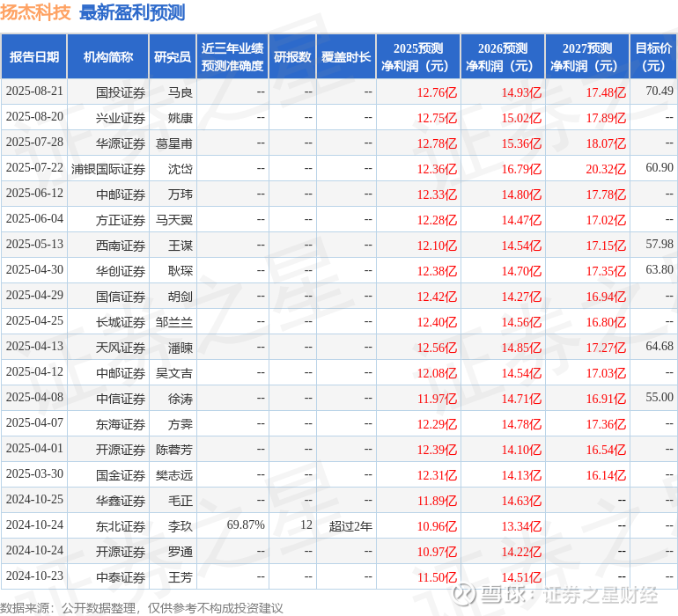This screenshot has width=678, height=616.
Task: Click researcher name 陈蓉芳
Action: [173, 449]
